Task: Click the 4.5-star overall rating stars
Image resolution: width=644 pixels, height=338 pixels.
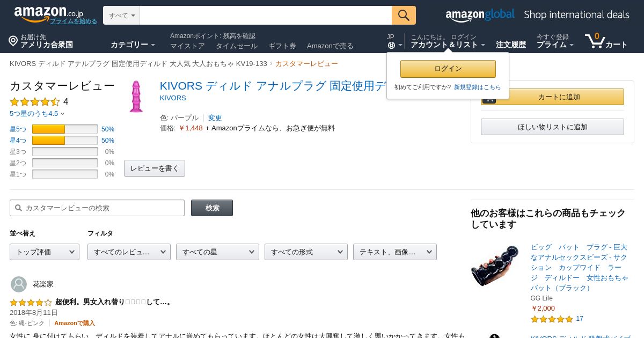Action: click(x=34, y=102)
